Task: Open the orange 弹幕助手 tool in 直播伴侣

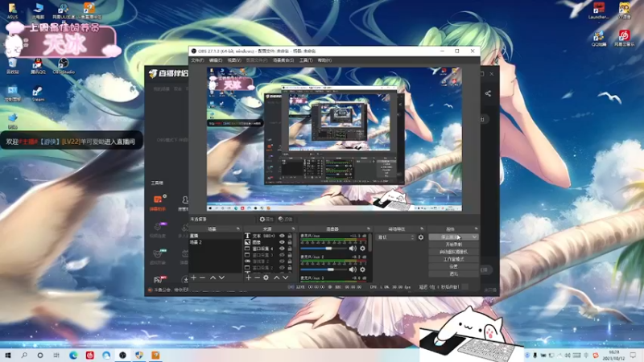Action: [157, 203]
